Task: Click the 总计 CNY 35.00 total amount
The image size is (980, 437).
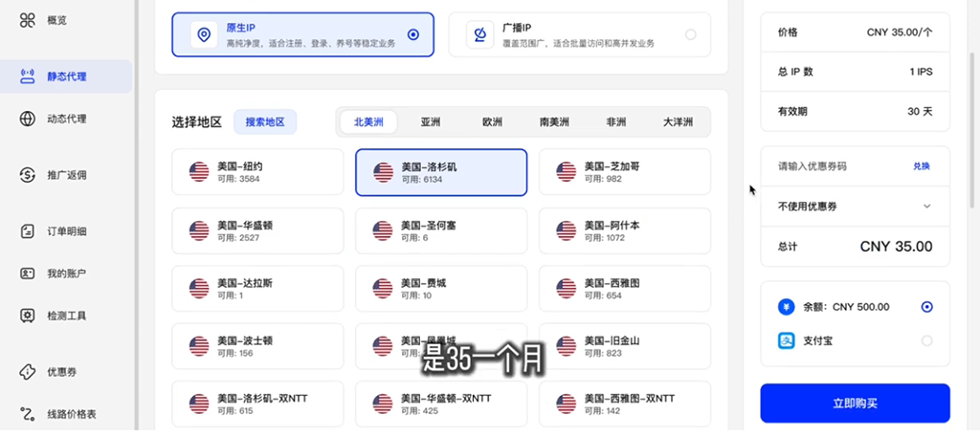Action: click(x=896, y=247)
